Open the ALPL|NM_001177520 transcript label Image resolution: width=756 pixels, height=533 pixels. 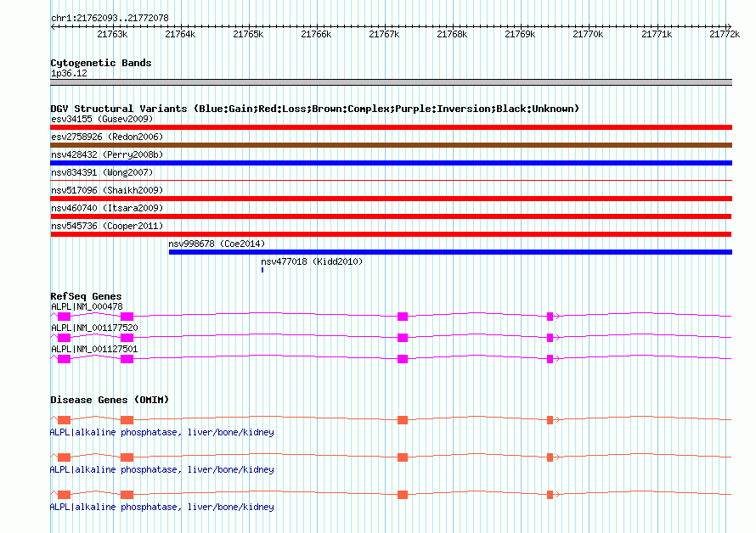click(x=94, y=328)
